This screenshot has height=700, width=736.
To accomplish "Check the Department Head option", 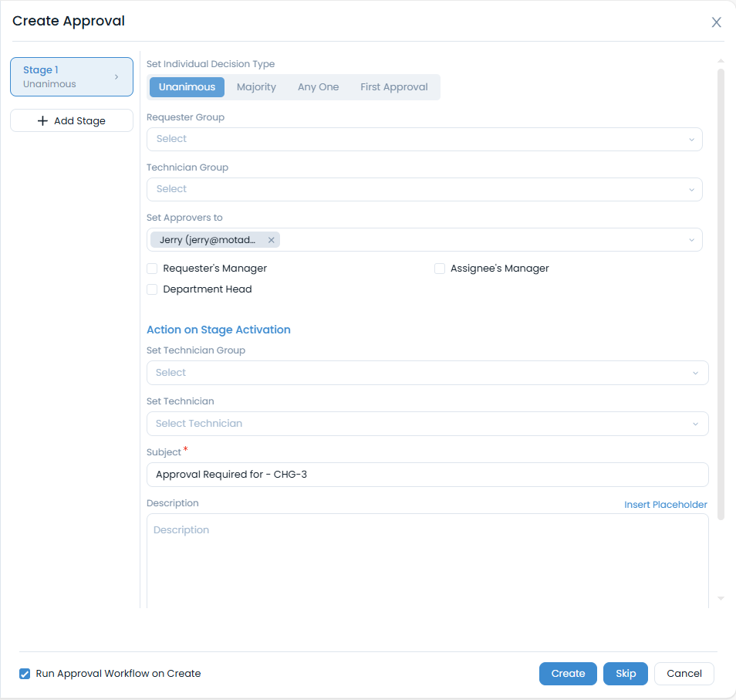I will tap(151, 289).
